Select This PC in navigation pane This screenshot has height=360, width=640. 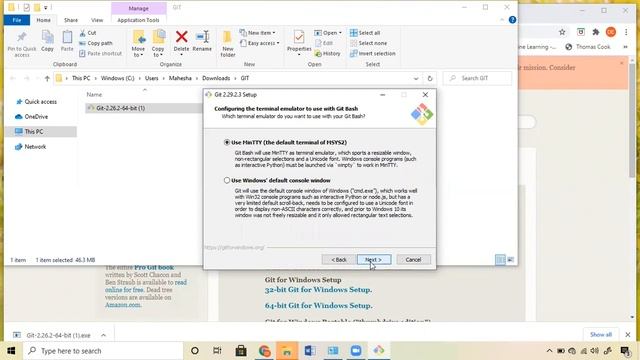point(34,131)
